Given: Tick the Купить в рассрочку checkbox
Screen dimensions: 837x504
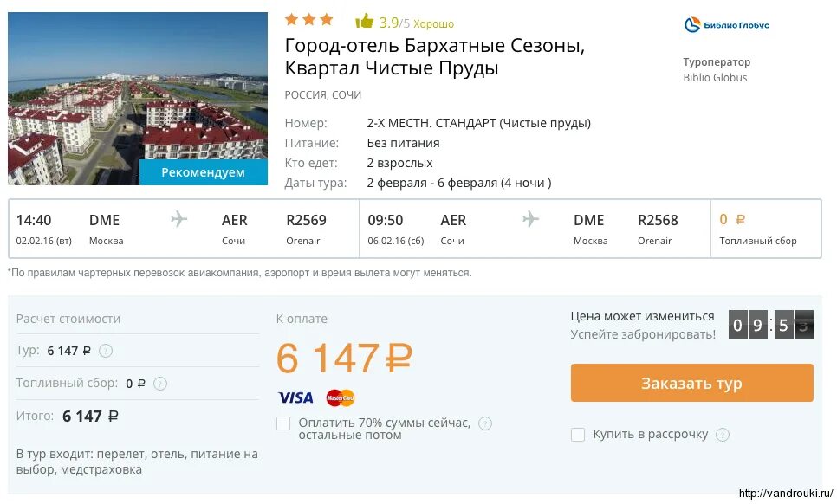Looking at the screenshot, I should pyautogui.click(x=578, y=435).
